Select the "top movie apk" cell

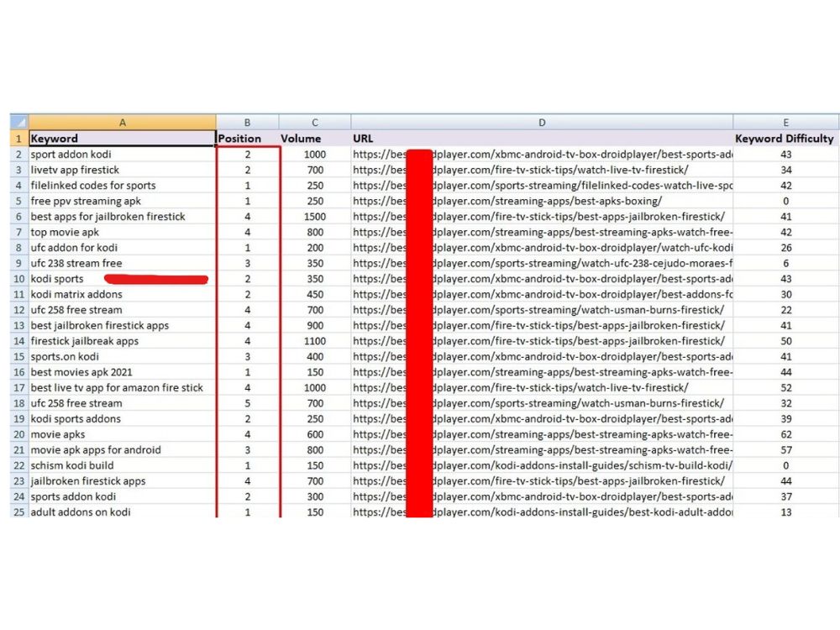tap(122, 232)
